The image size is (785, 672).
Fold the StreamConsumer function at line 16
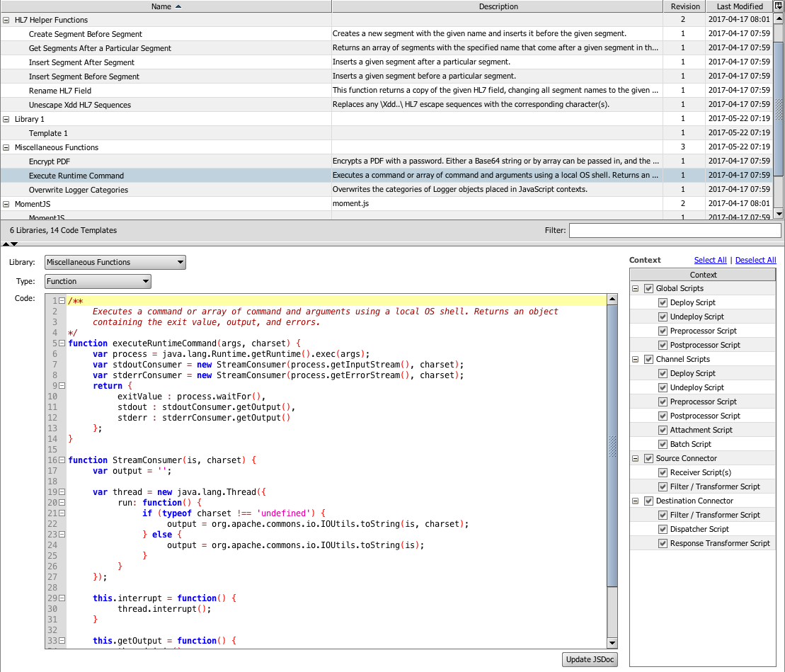click(x=62, y=460)
